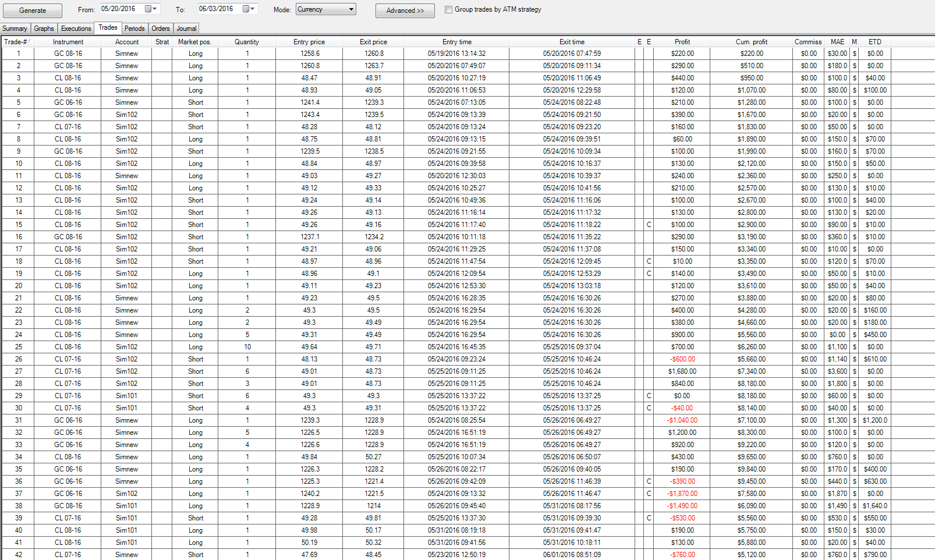Select the Trades tab

click(x=108, y=27)
